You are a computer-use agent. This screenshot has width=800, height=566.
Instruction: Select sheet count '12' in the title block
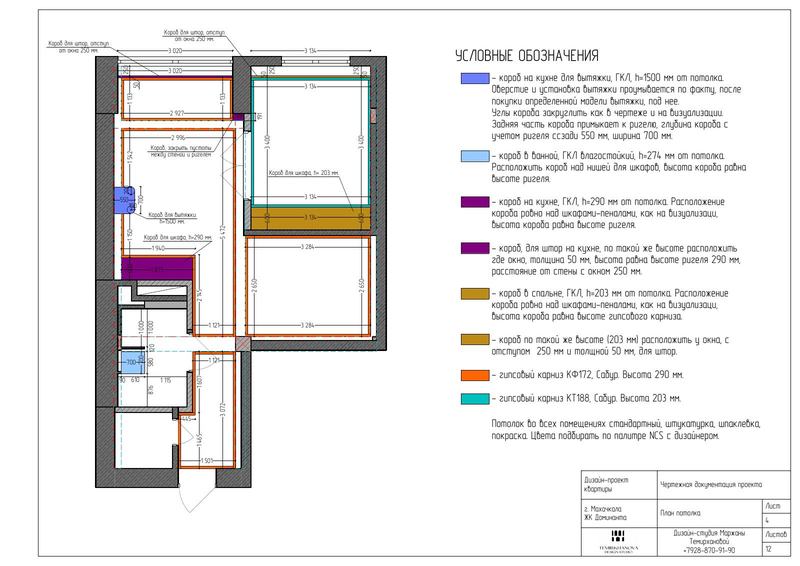(x=768, y=549)
